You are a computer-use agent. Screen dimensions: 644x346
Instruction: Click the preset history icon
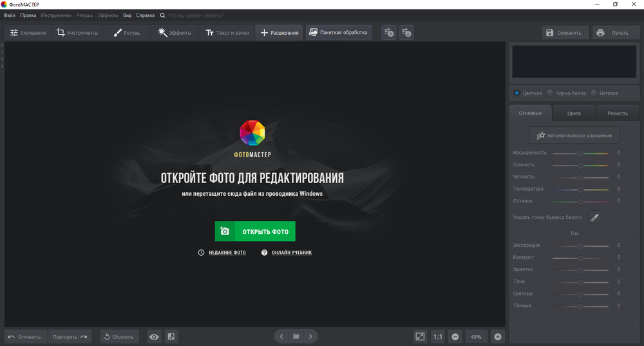click(x=406, y=32)
